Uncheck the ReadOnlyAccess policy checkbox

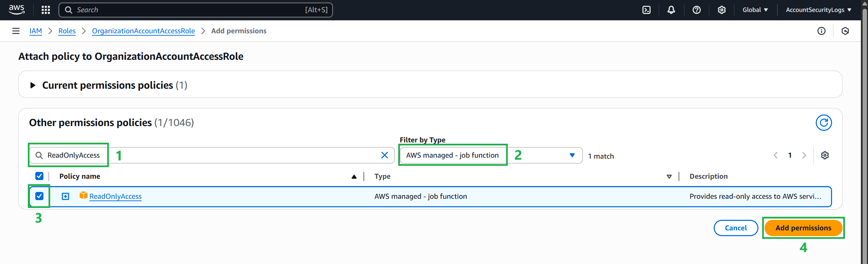39,196
